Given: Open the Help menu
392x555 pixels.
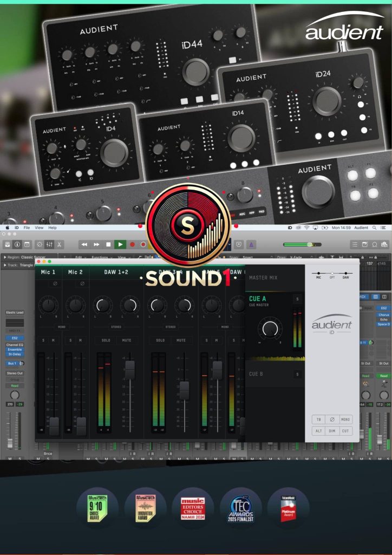Looking at the screenshot, I should coord(53,228).
